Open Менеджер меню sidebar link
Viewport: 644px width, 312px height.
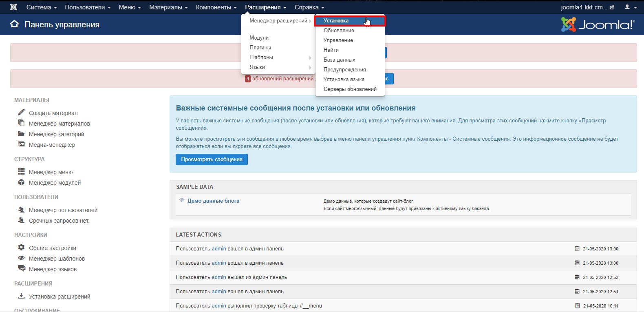click(x=51, y=172)
